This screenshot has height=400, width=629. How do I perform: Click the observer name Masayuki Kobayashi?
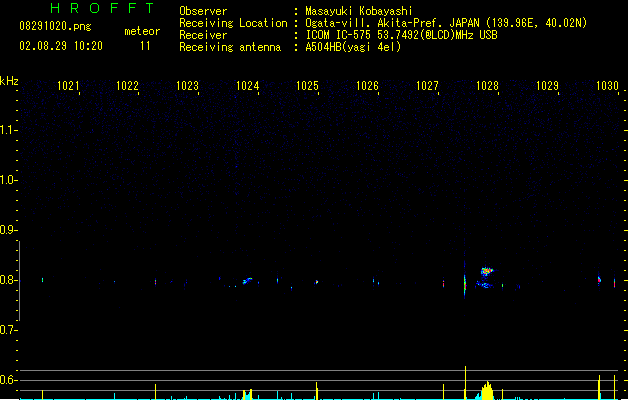[x=359, y=11]
